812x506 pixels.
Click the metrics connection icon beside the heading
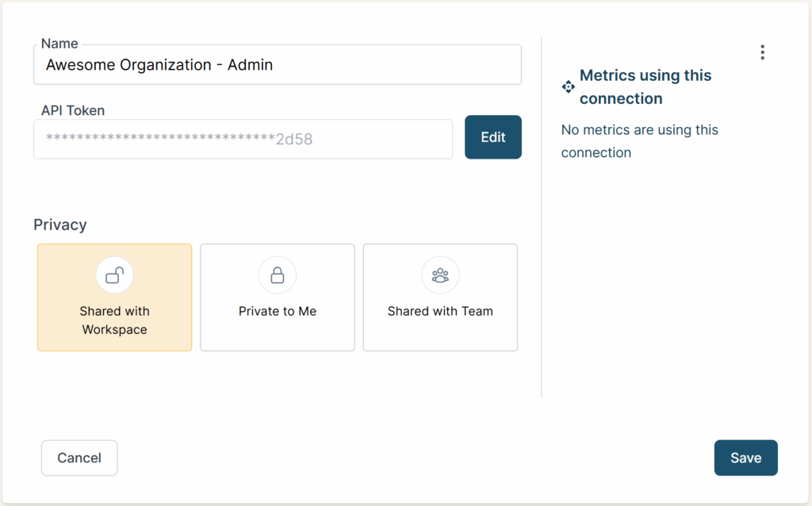tap(568, 86)
